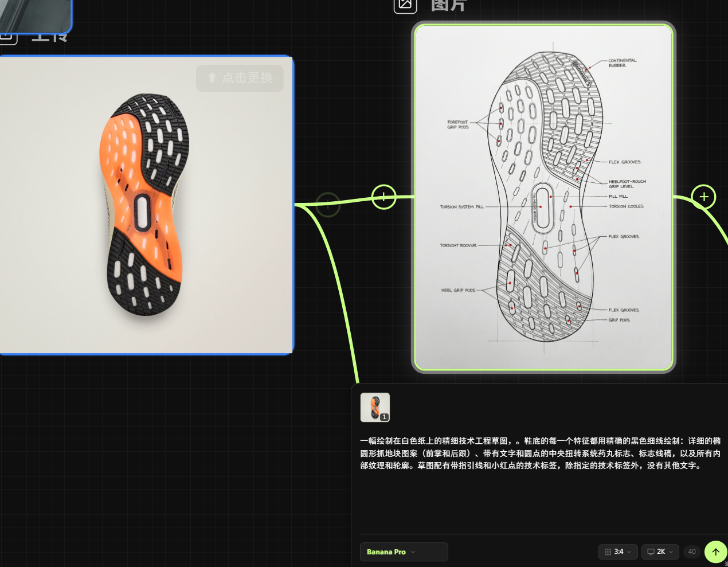
Task: Open the Banana Pro model dropdown
Action: click(404, 552)
